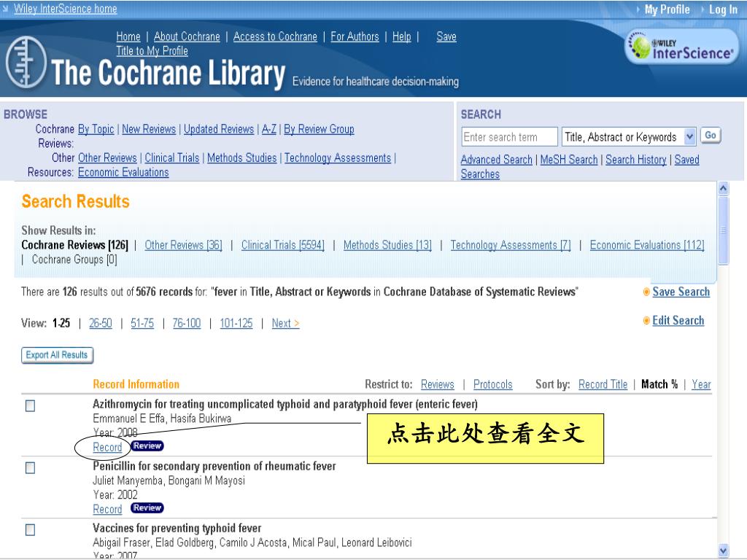
Task: Tick the checkbox for Penicillin rheumatic fever
Action: pyautogui.click(x=30, y=467)
